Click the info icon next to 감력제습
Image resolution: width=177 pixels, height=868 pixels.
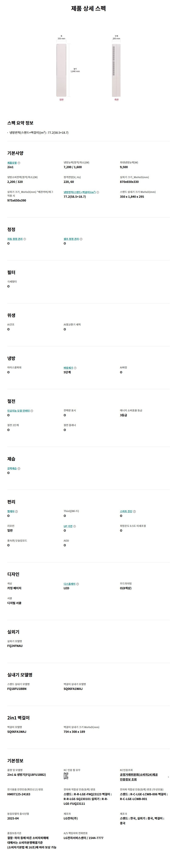pyautogui.click(x=19, y=469)
